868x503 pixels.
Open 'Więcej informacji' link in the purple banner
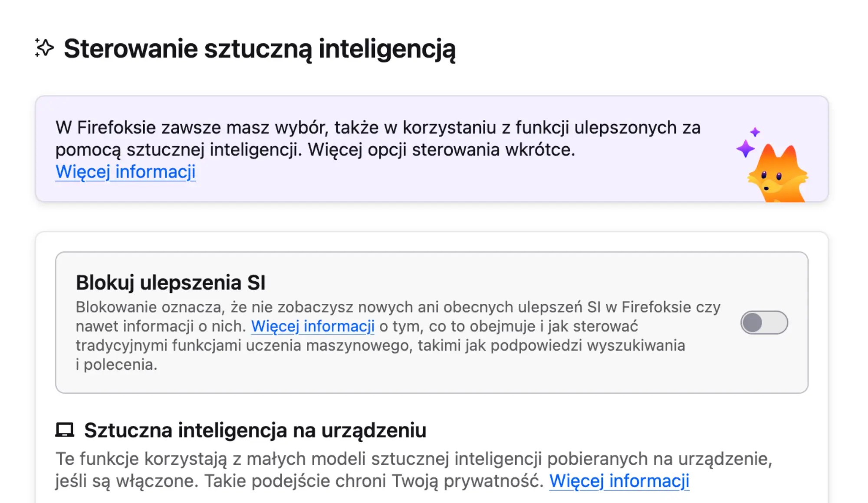[x=125, y=172]
